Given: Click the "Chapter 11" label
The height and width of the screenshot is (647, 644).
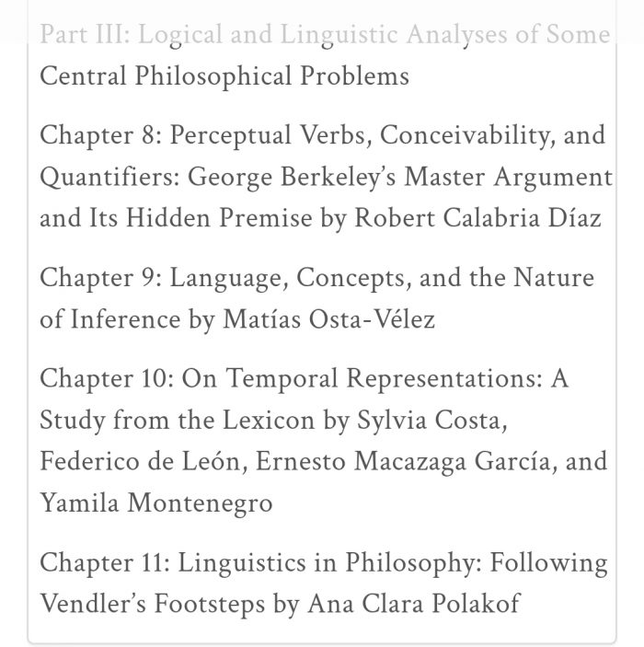Looking at the screenshot, I should pyautogui.click(x=105, y=562).
